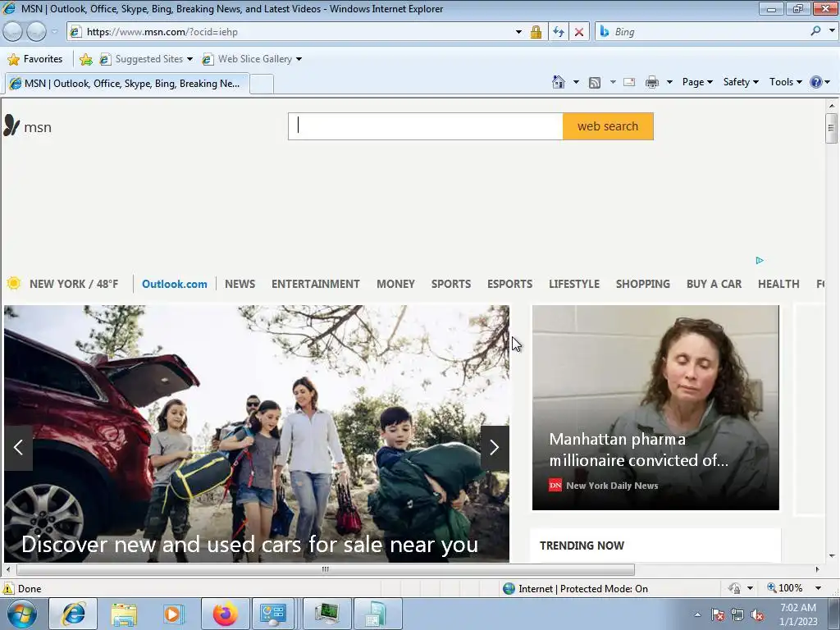Select the MSN browser tab
The height and width of the screenshot is (630, 840).
pos(127,84)
